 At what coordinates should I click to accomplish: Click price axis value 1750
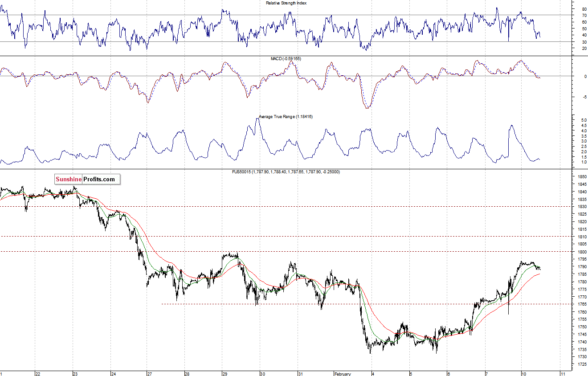point(581,327)
